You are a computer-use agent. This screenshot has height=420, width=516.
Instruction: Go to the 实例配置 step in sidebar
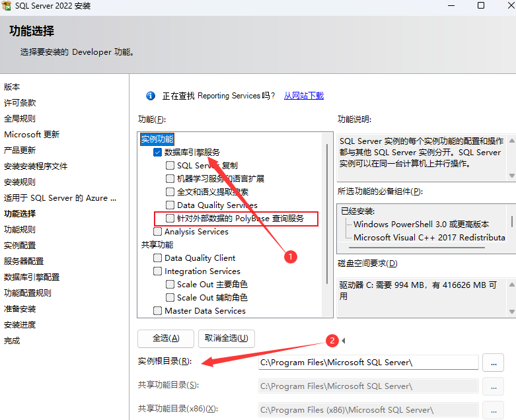[20, 245]
